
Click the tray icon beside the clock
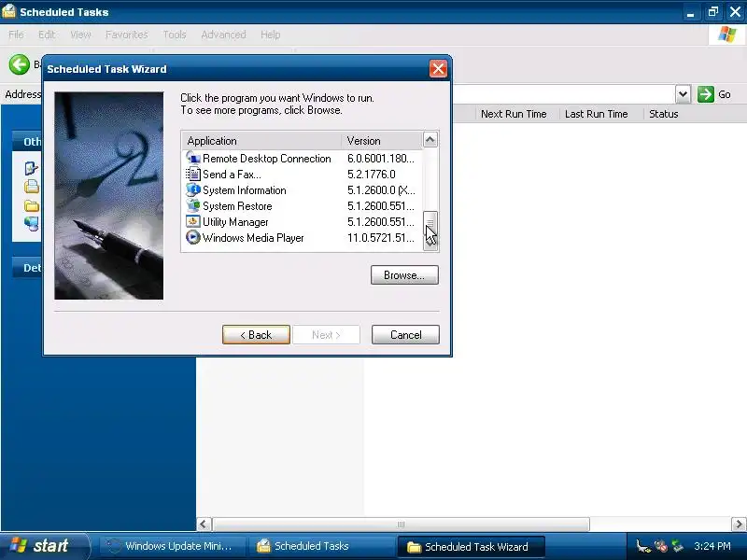point(677,546)
